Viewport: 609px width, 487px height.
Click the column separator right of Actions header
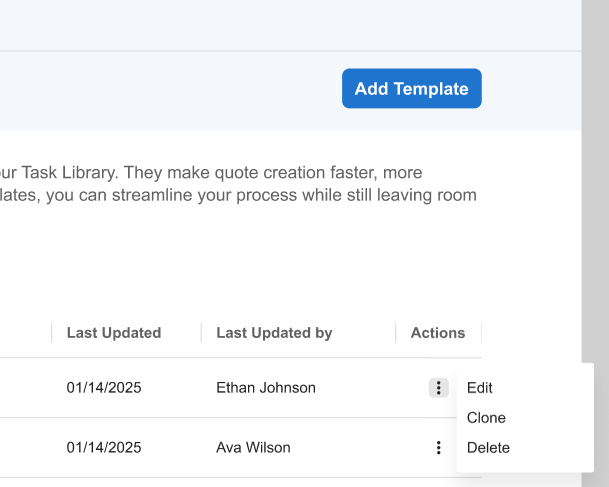coord(481,333)
